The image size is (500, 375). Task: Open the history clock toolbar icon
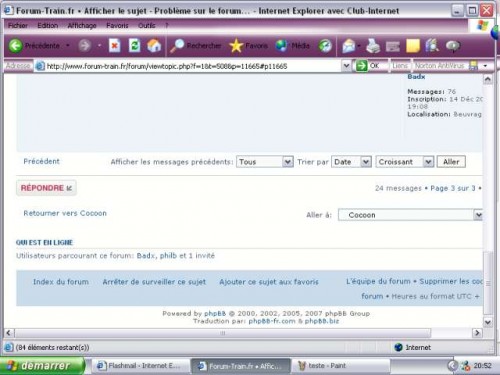click(x=325, y=46)
